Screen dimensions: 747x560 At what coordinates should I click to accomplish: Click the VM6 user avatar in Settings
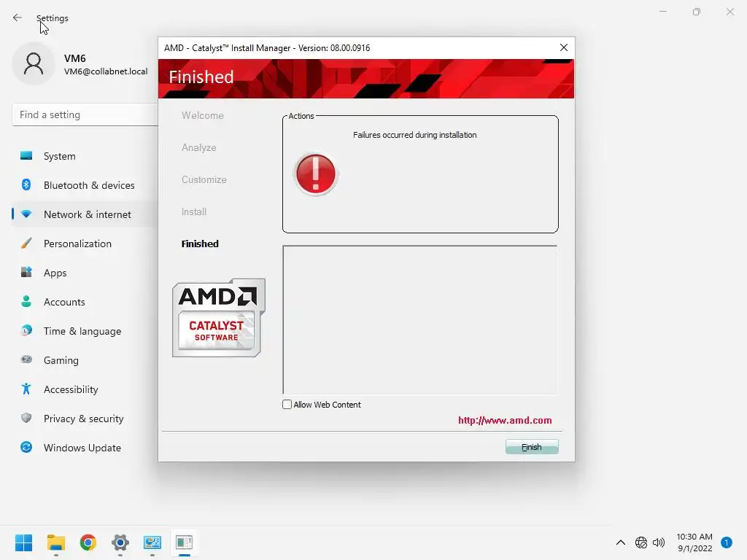tap(34, 64)
